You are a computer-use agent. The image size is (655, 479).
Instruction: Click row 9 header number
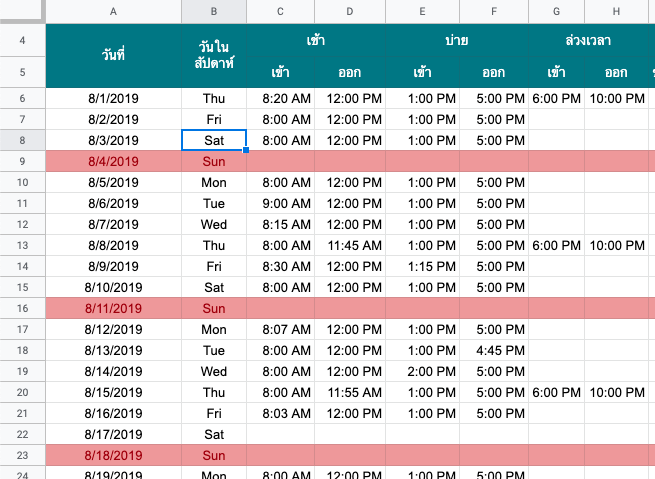pos(23,161)
